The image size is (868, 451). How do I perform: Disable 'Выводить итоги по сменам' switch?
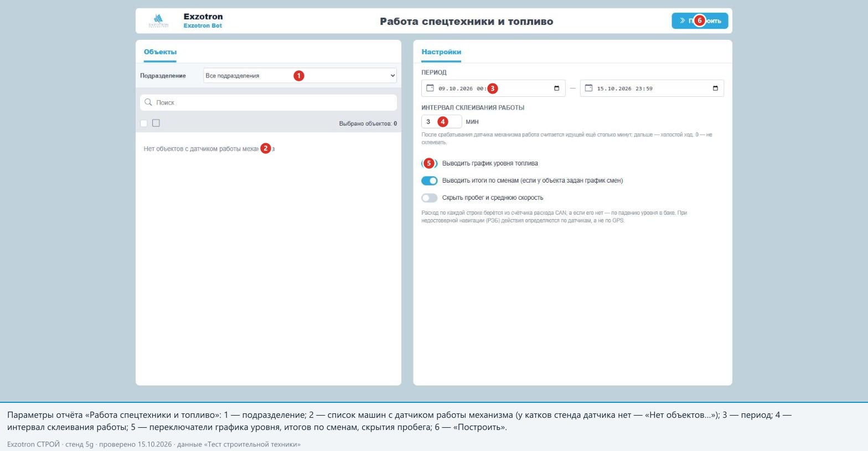click(x=430, y=180)
